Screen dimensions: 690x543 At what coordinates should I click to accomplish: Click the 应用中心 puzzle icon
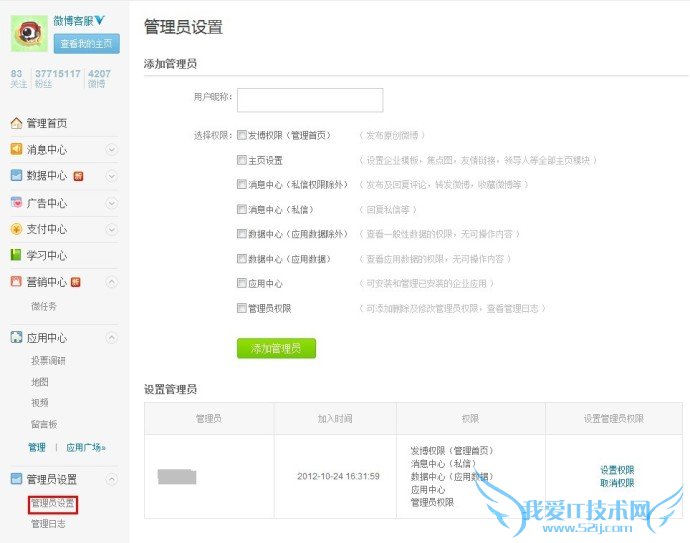(x=16, y=338)
